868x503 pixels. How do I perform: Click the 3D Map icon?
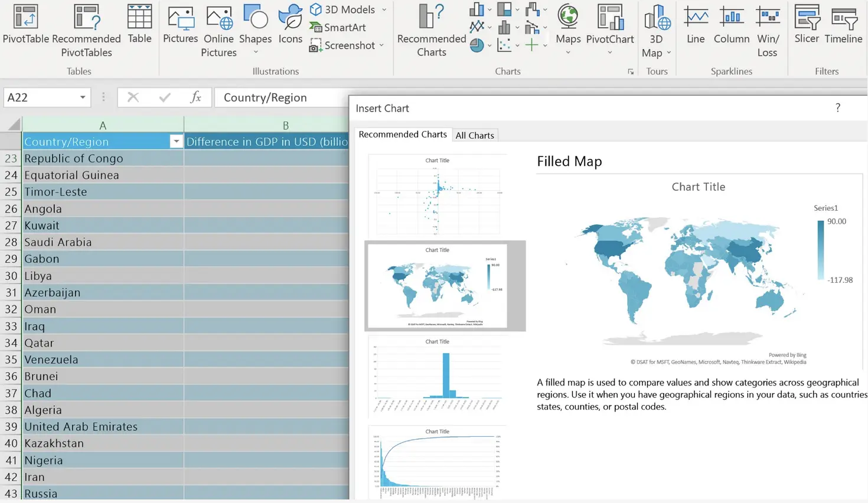pos(657,18)
